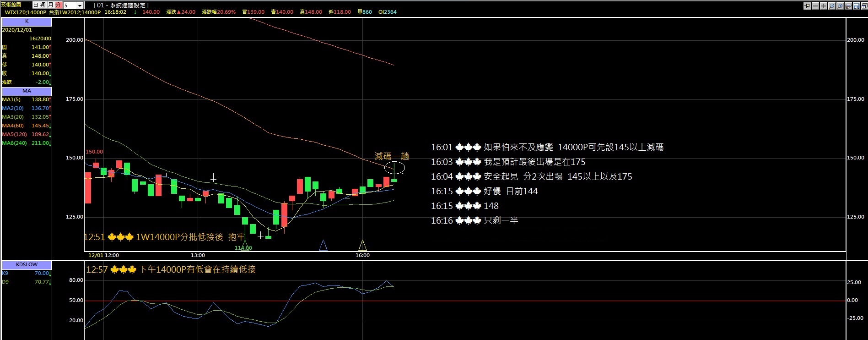Select the MA6(240) moving average row
The width and height of the screenshot is (868, 340).
(27, 143)
